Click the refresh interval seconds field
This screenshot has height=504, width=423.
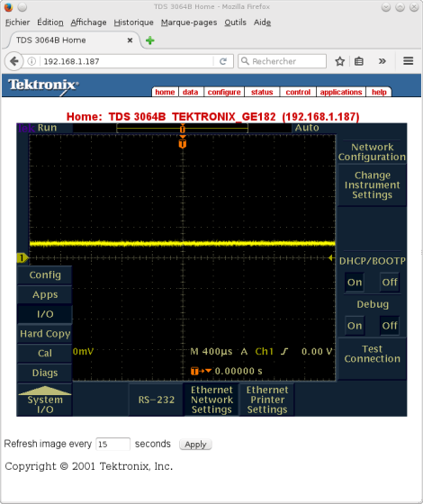click(112, 445)
